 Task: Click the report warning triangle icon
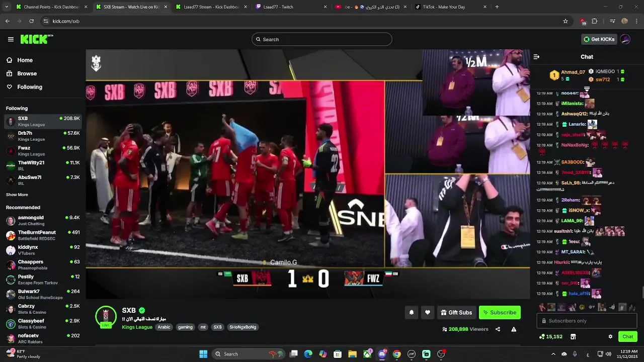(x=514, y=329)
